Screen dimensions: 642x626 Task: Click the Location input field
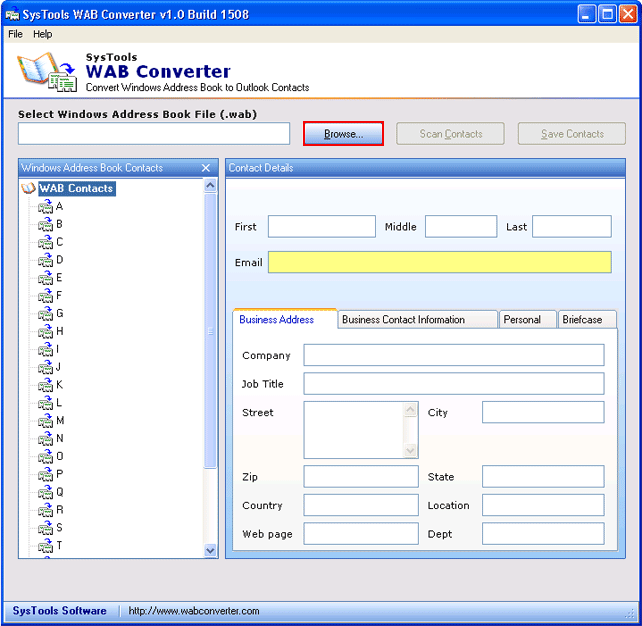pyautogui.click(x=543, y=505)
